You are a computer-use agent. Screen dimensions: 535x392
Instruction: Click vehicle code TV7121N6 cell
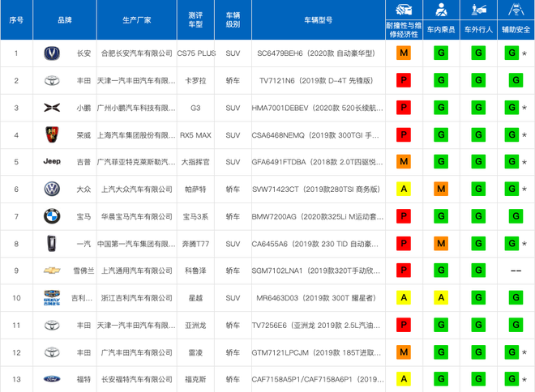point(316,81)
